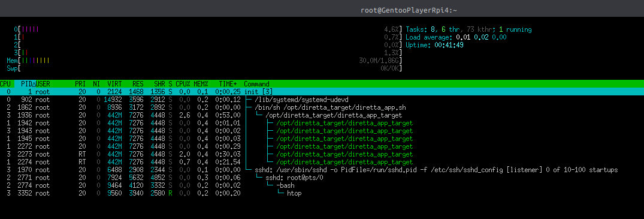Select thread row with PID 1945
This screenshot has height=219, width=644.
(322, 139)
